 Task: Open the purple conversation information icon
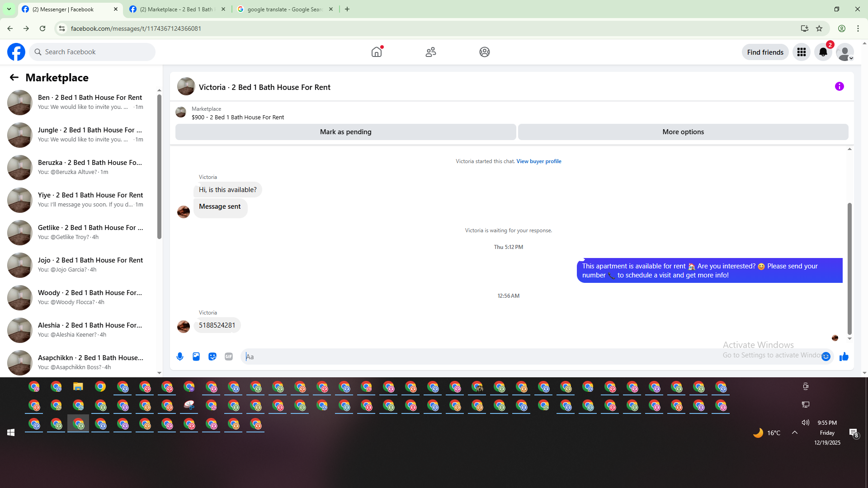pyautogui.click(x=840, y=86)
